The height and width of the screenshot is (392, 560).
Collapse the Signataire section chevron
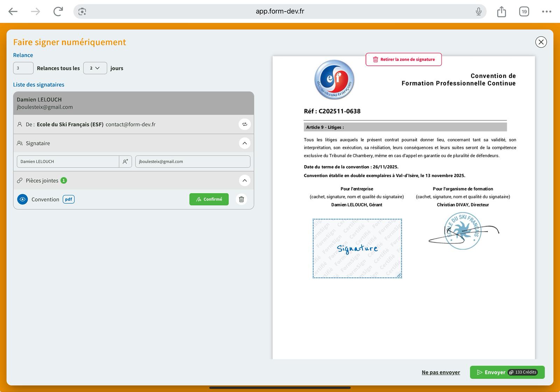point(245,143)
